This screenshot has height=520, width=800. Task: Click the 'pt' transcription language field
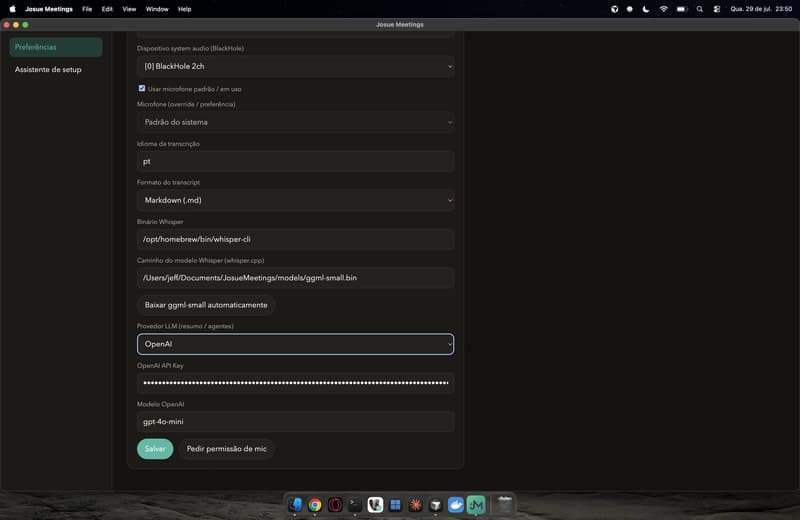295,161
